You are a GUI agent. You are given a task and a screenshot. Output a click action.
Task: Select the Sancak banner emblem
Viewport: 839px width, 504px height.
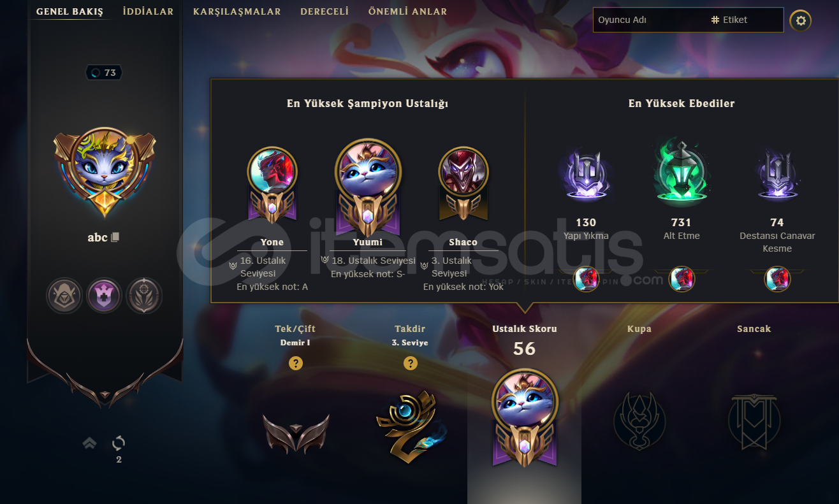pos(754,421)
